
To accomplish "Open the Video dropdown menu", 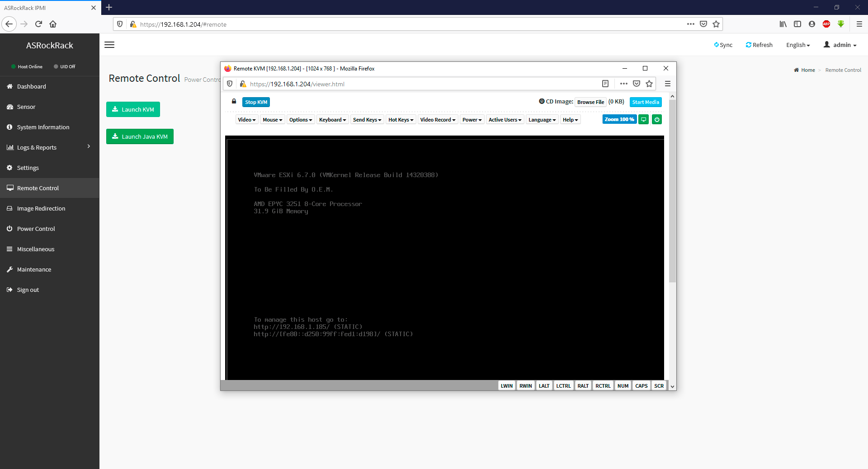I will [x=247, y=120].
